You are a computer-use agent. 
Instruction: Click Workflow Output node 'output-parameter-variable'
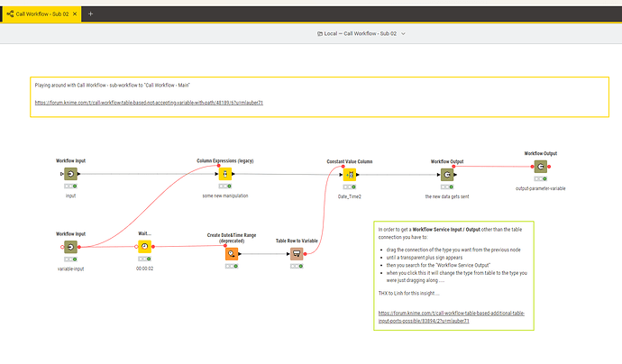(541, 167)
